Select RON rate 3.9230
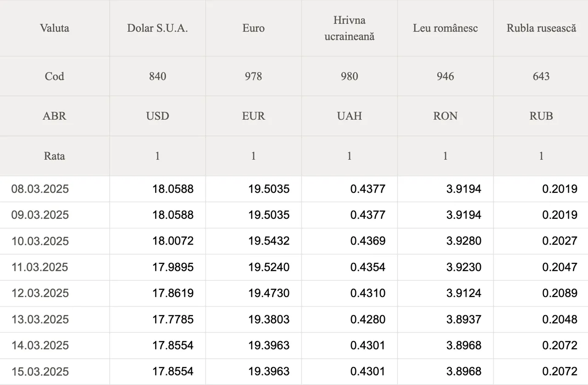Image resolution: width=588 pixels, height=385 pixels. point(464,268)
